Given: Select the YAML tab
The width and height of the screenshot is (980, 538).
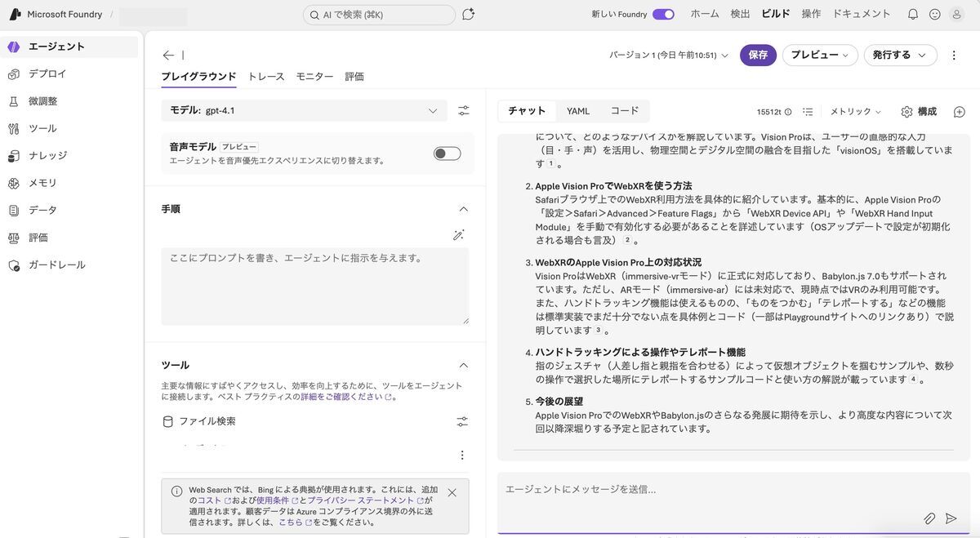Looking at the screenshot, I should coord(578,111).
